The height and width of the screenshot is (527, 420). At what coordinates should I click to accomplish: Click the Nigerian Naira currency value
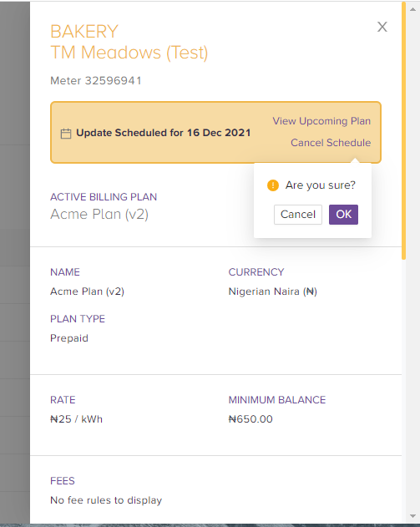click(x=272, y=291)
